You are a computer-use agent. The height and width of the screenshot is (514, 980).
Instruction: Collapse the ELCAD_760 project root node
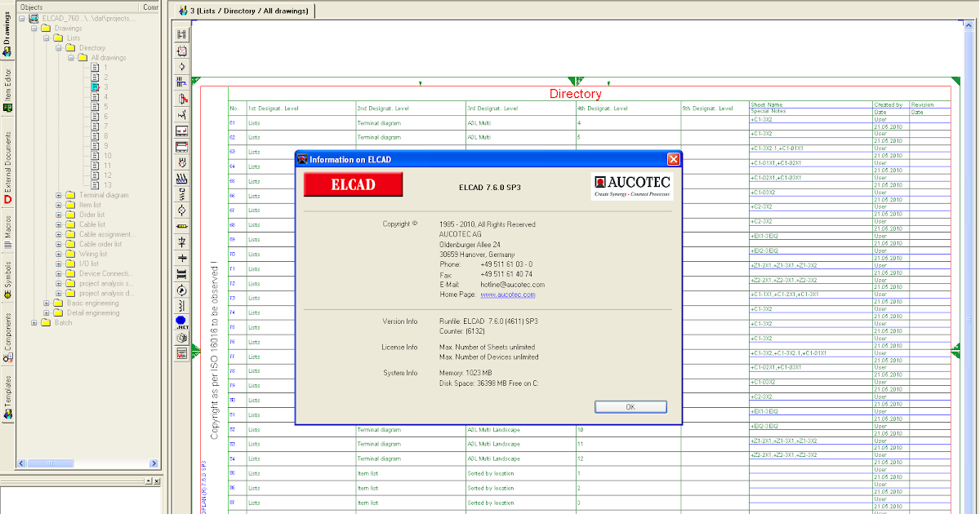22,18
